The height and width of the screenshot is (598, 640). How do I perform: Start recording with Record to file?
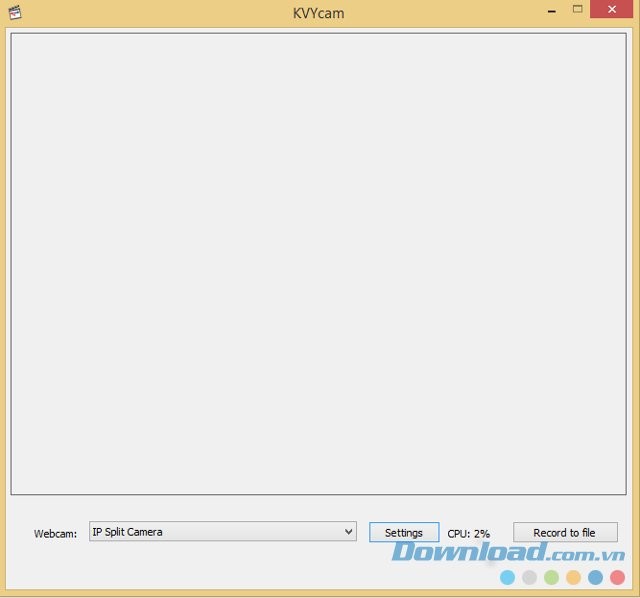click(565, 533)
